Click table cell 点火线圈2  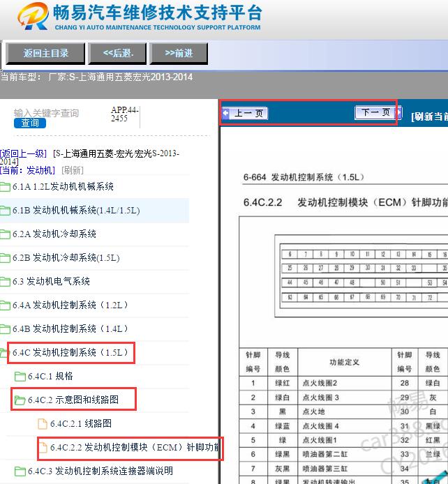345,383
